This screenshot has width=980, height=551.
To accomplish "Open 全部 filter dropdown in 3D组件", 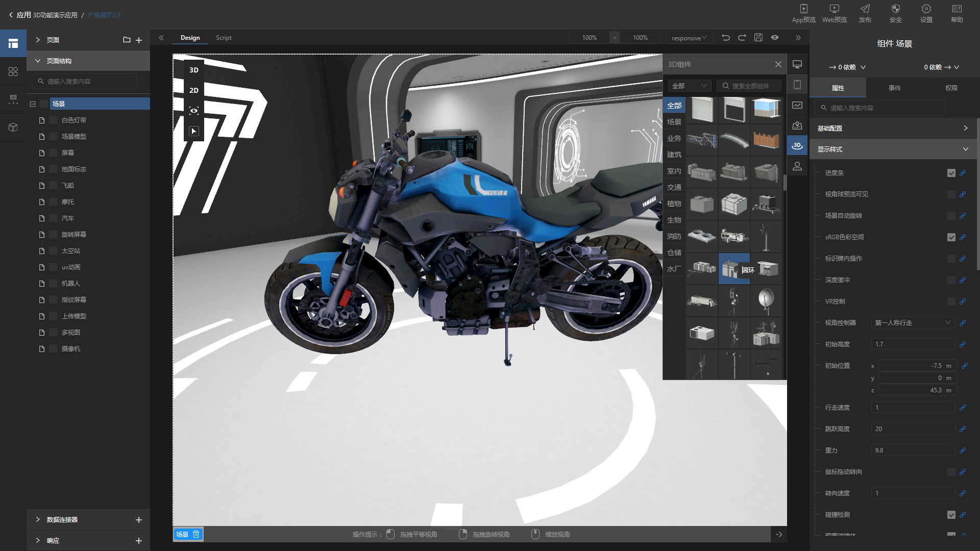I will 689,86.
